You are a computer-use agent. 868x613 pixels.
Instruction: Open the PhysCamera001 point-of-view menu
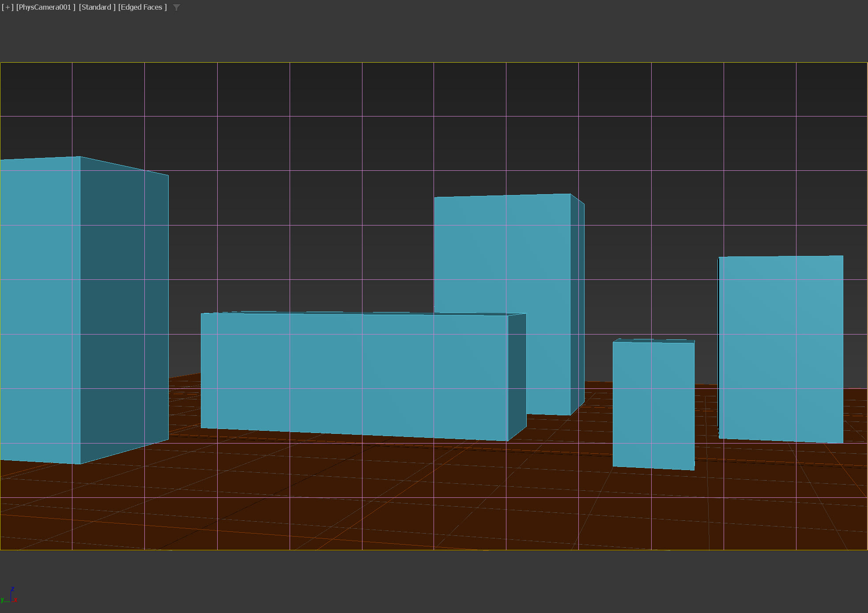tap(45, 7)
